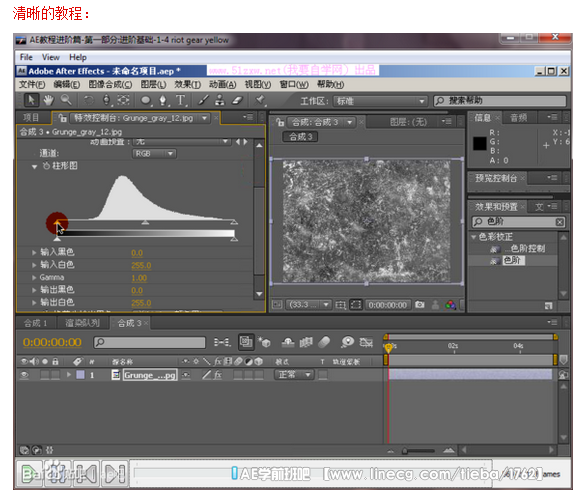
Task: Open the outer File menu
Action: tap(26, 57)
